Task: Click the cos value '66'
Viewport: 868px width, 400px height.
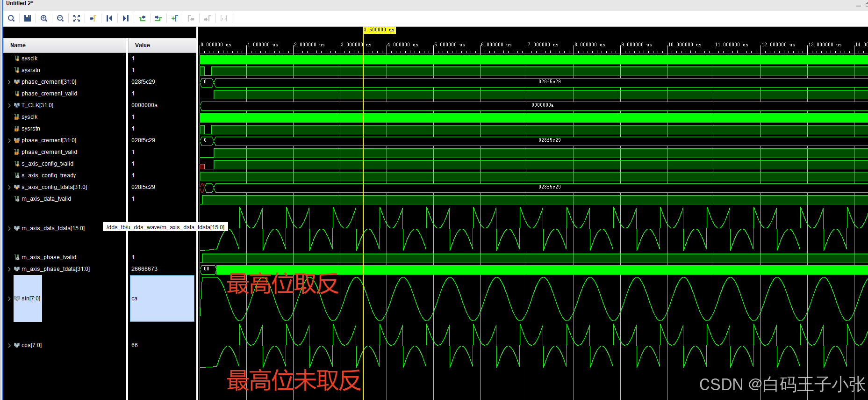Action: coord(135,345)
